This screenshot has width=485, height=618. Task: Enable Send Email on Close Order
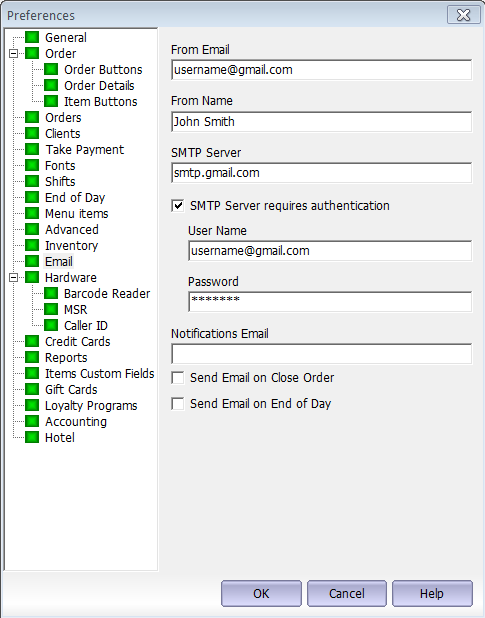[178, 378]
